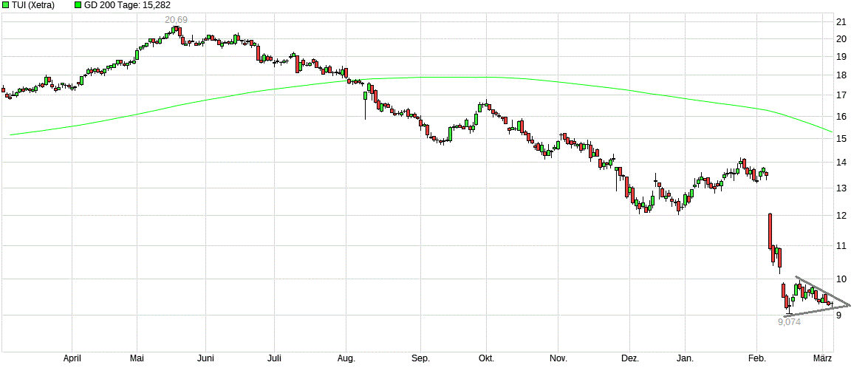Screen dimensions: 868x382
Task: Click the 14 price axis value
Action: tap(841, 163)
